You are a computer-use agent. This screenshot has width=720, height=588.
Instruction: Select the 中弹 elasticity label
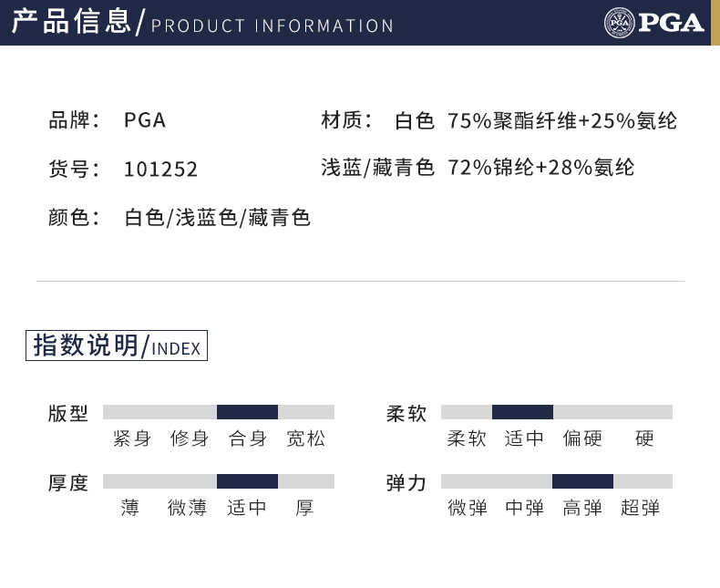tap(524, 508)
